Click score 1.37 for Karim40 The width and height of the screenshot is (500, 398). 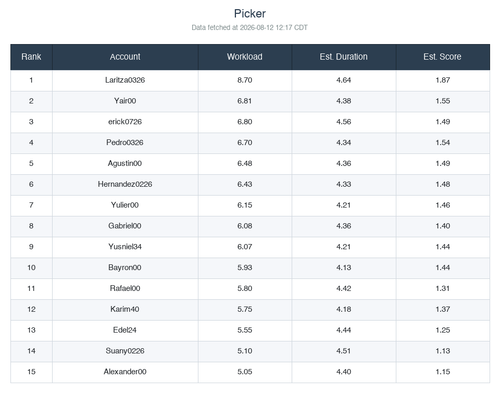pyautogui.click(x=443, y=309)
